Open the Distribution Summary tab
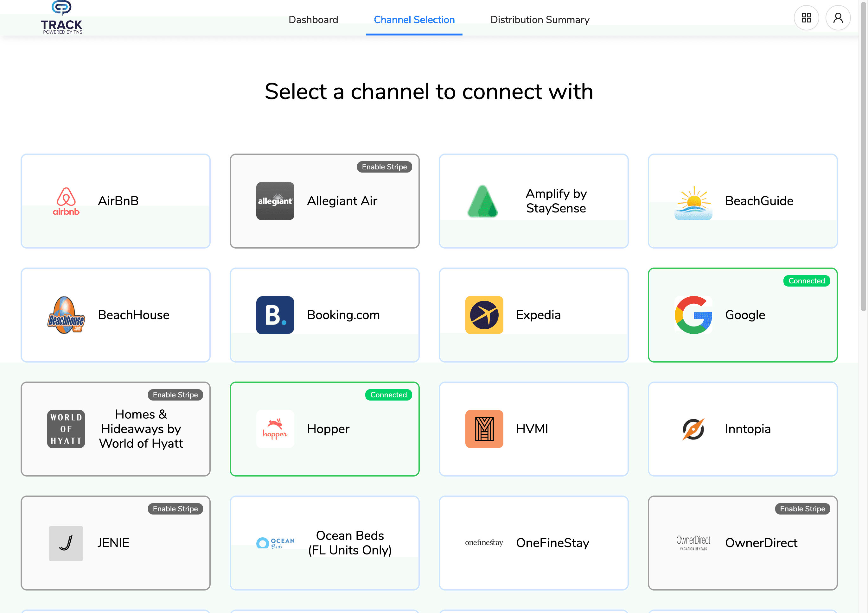 tap(540, 20)
